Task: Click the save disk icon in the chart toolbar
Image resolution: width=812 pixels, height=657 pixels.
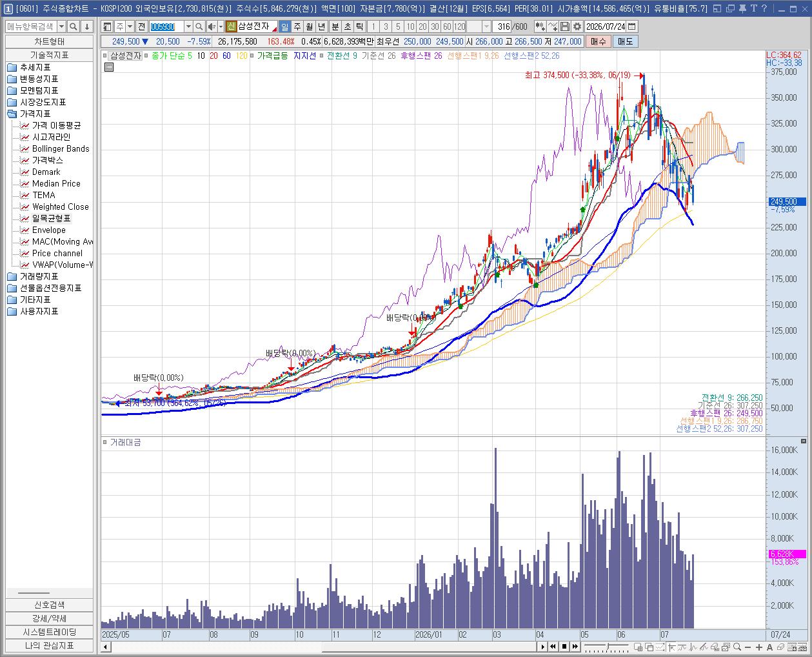Action: pos(565,26)
